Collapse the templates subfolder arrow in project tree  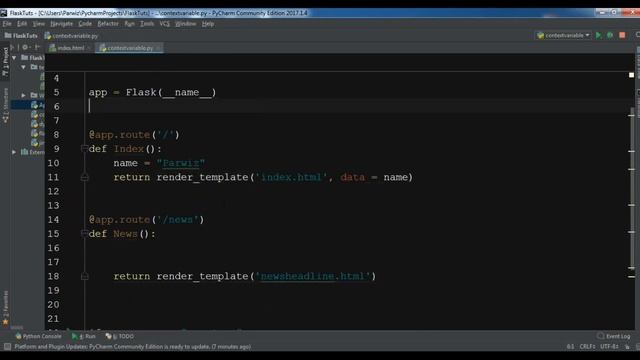click(24, 67)
